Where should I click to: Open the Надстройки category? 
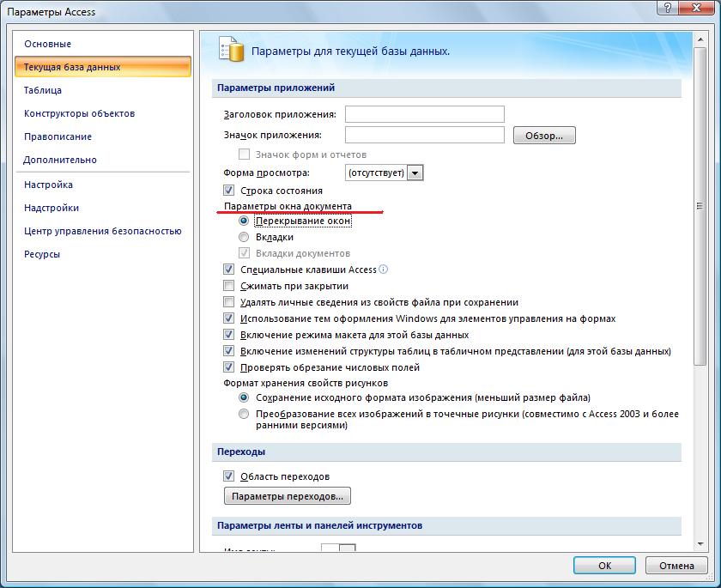[x=102, y=208]
